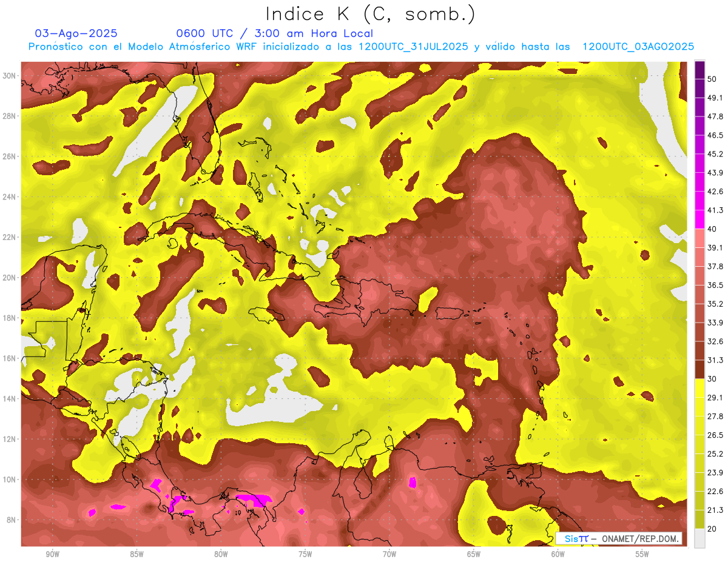Click the '37.8' value on the color scale
This screenshot has height=562, width=728.
pos(715,266)
